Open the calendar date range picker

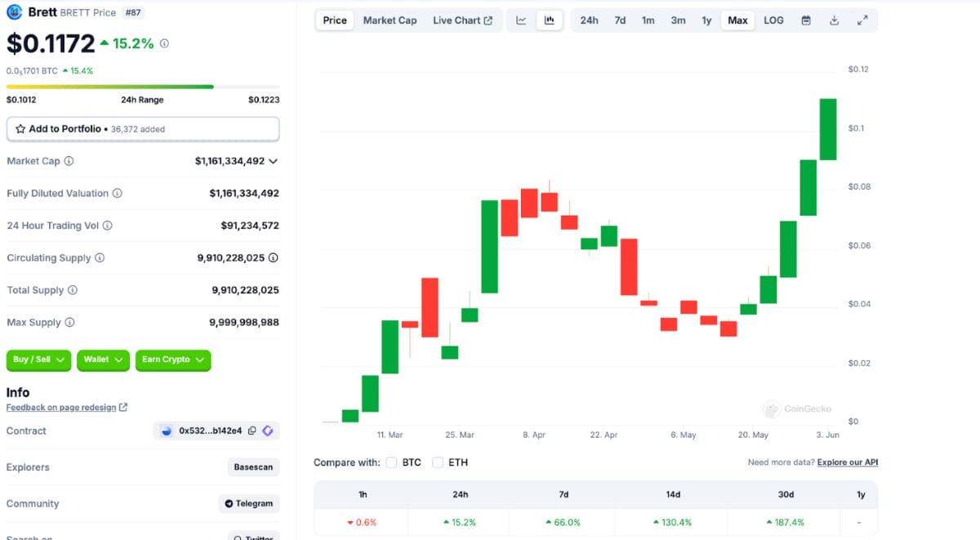(x=806, y=20)
